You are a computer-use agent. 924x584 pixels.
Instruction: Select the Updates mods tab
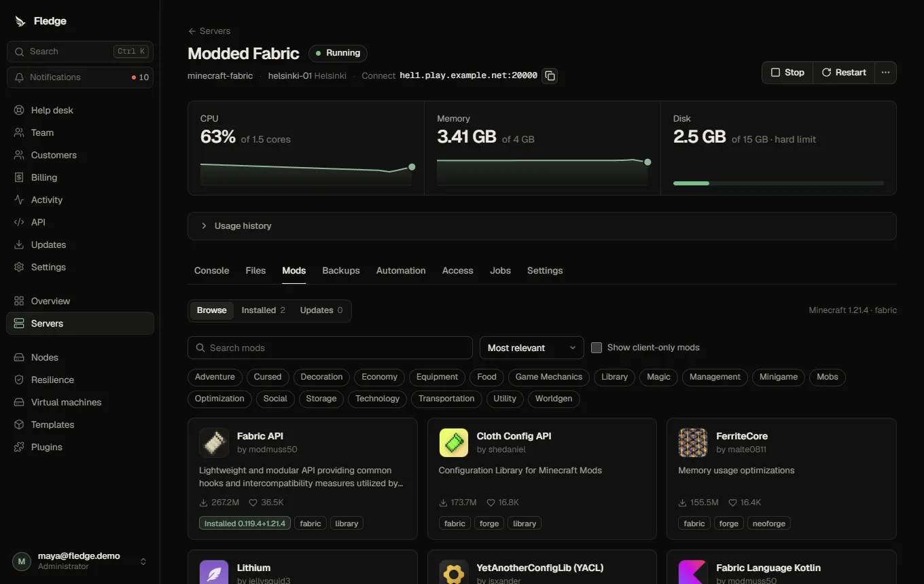(x=321, y=310)
